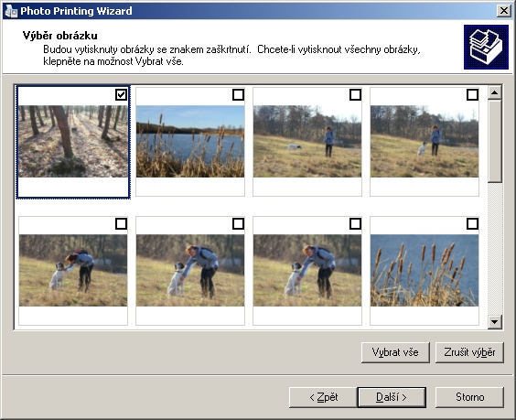The height and width of the screenshot is (420, 516).
Task: Select thumbnail of dog sitting beside standing woman
Action: click(425, 142)
